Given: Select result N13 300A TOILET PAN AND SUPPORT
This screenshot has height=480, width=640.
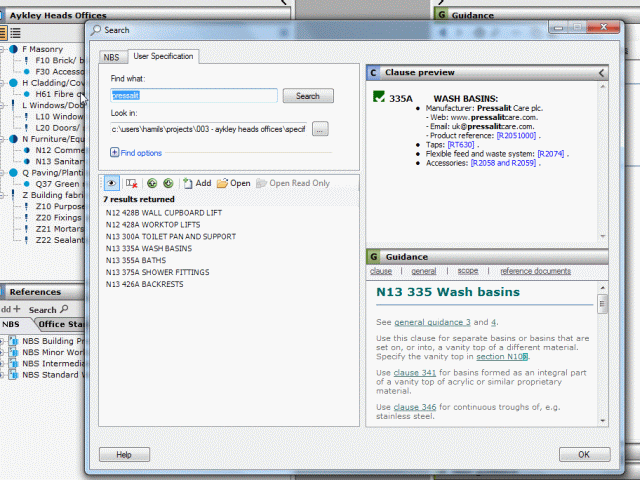Looking at the screenshot, I should [x=171, y=236].
